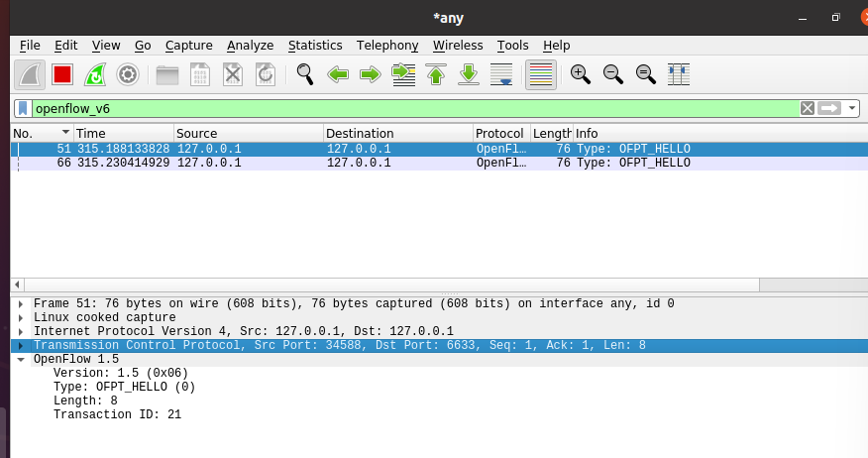
Task: Toggle auto-scroll during live capture
Action: pos(501,74)
